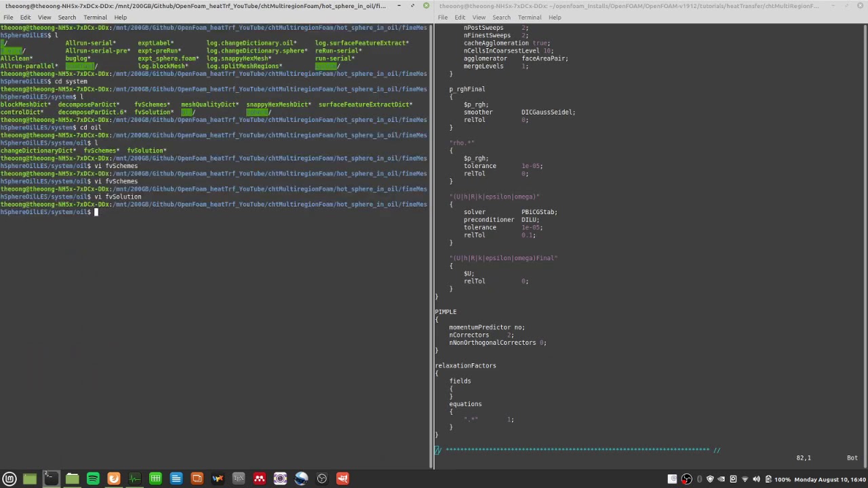Open Search menu in left terminal
The width and height of the screenshot is (868, 488).
tap(66, 17)
